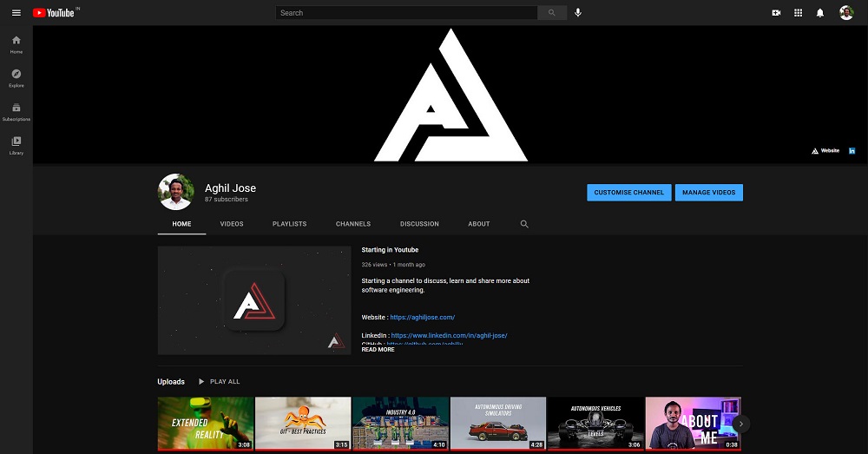Image resolution: width=868 pixels, height=454 pixels.
Task: Open Autonomous Vehicles Levels thumbnail
Action: pos(595,424)
